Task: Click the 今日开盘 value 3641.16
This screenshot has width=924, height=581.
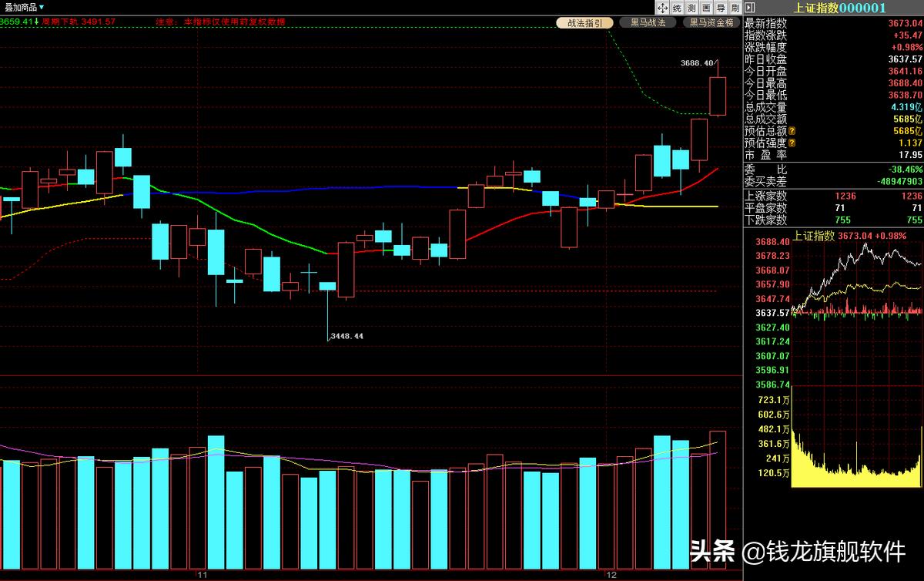Action: tap(905, 71)
